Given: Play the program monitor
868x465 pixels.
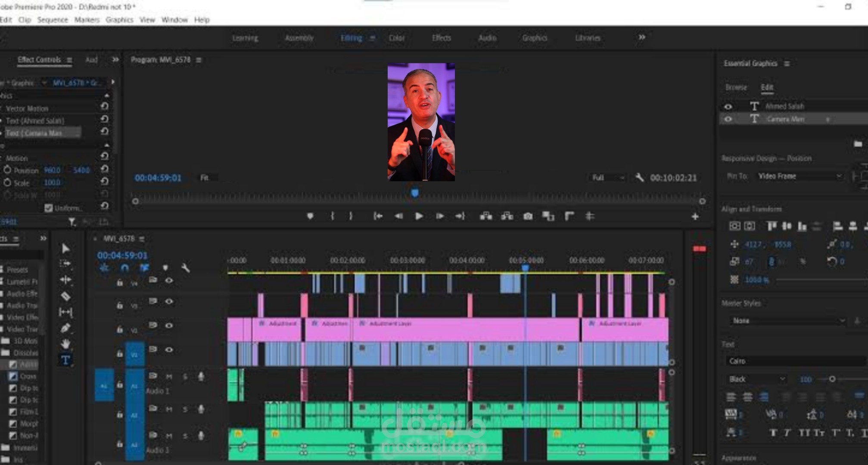Looking at the screenshot, I should point(419,216).
